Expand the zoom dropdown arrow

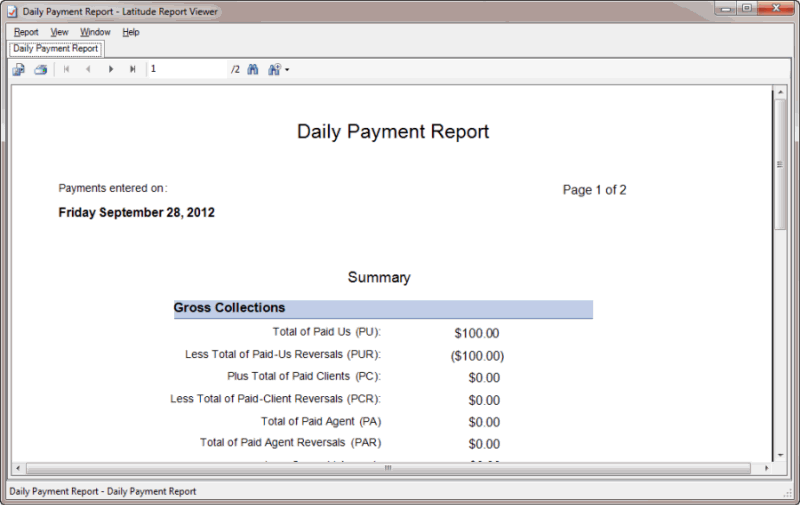tap(287, 70)
